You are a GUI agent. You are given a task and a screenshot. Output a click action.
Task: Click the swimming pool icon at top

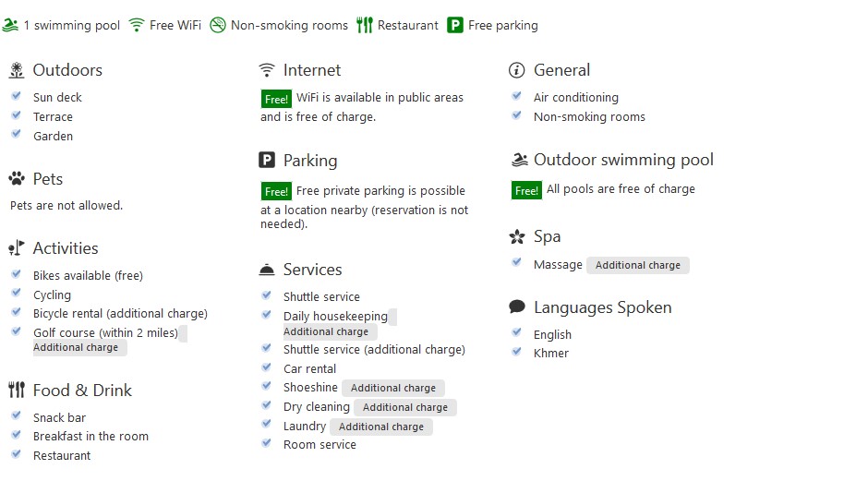tap(10, 25)
